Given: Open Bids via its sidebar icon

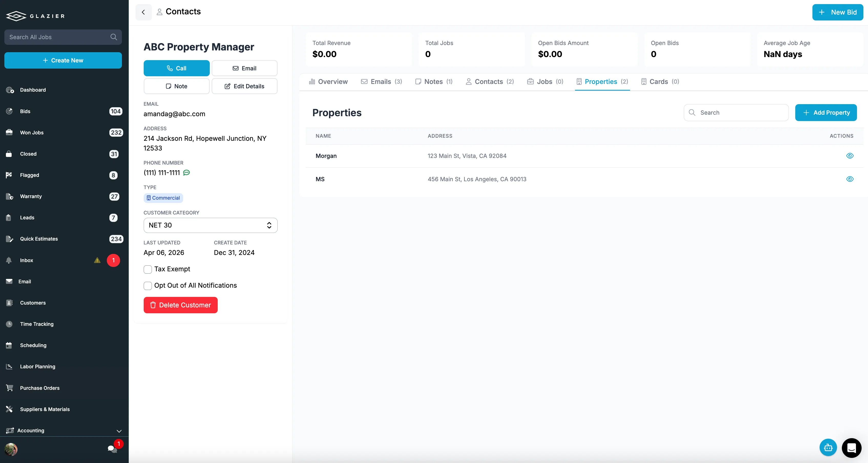Looking at the screenshot, I should coord(9,111).
